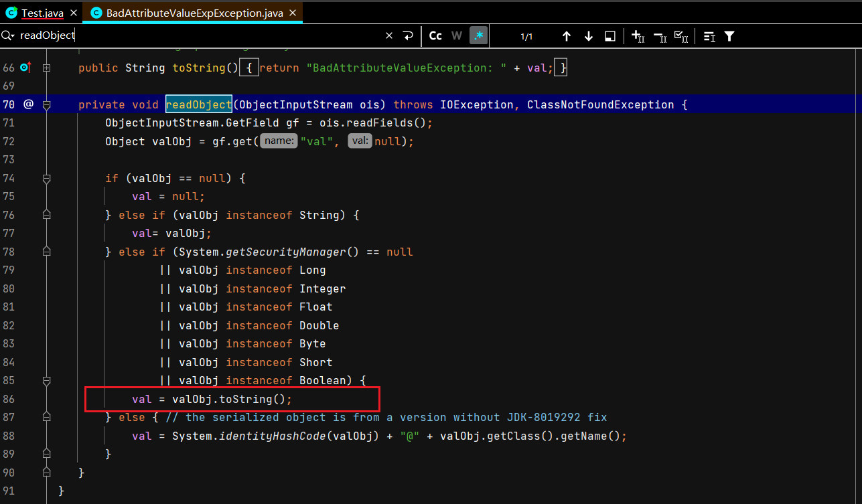Screen dimensions: 862x504
Task: Click fold marker at line 87
Action: point(46,417)
